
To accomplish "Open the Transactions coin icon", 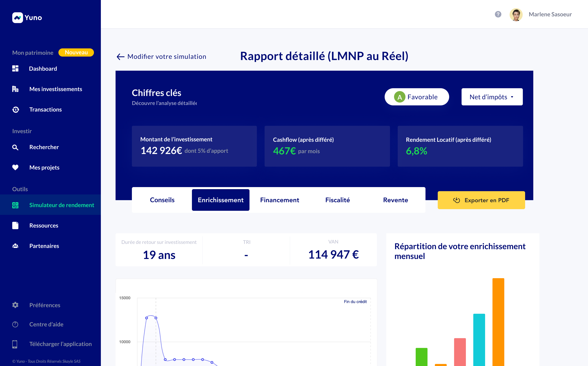I will 16,109.
